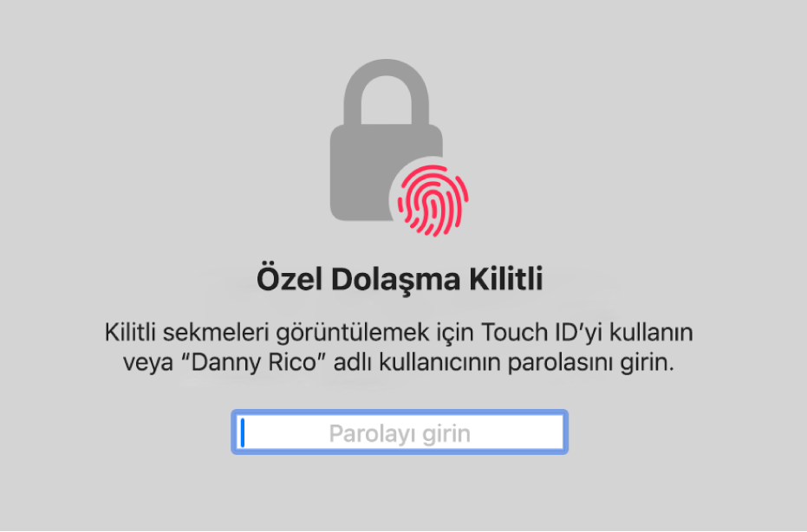Focus the "Parolayı girin" password field

pos(400,432)
